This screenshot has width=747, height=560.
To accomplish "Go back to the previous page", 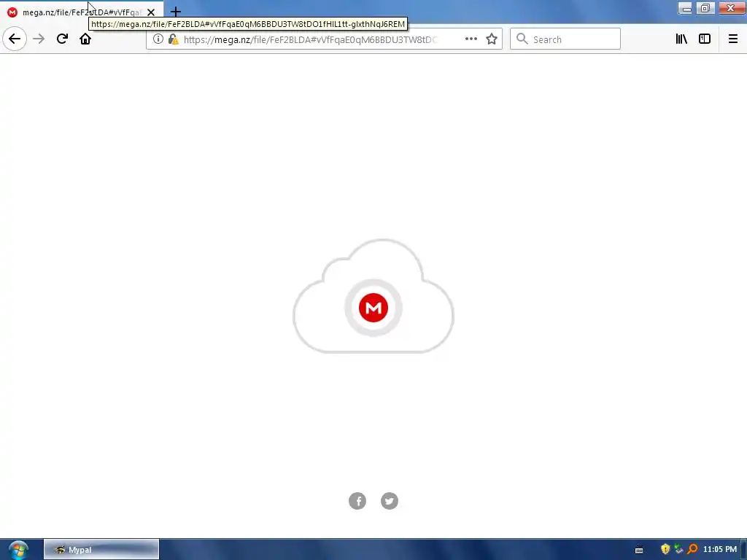I will point(15,39).
